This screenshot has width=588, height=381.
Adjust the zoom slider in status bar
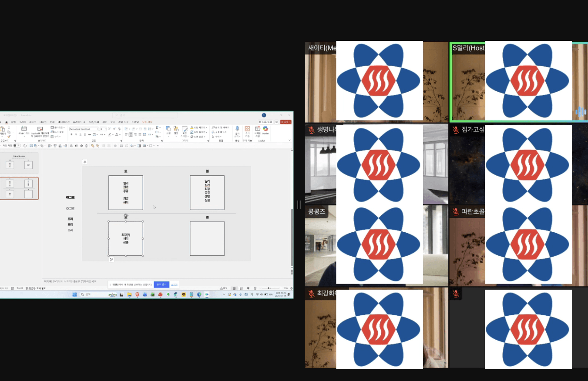268,288
